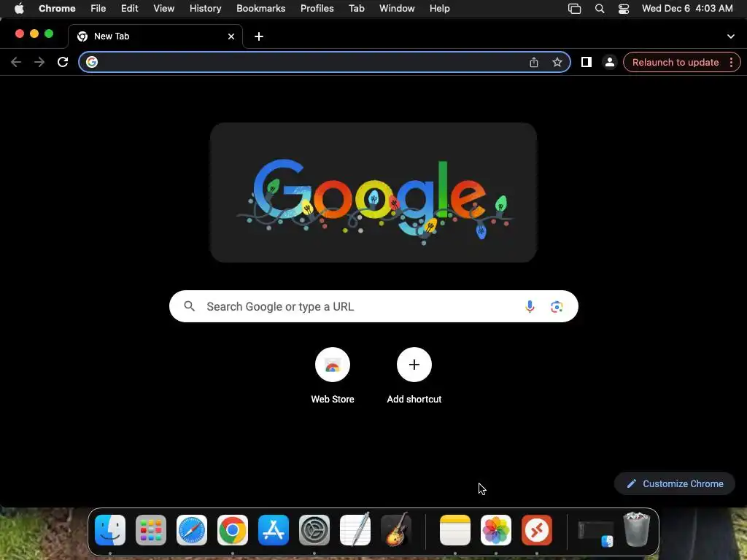Image resolution: width=747 pixels, height=560 pixels.
Task: Open the side panel icon
Action: [587, 62]
